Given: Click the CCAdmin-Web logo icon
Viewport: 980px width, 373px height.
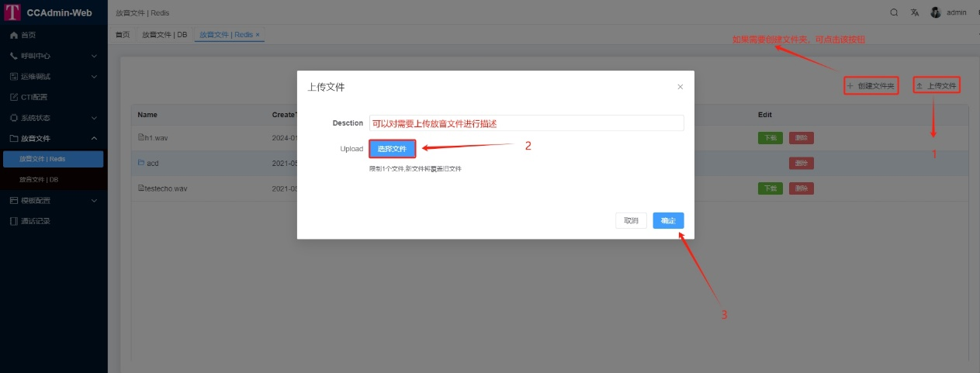Looking at the screenshot, I should click(x=12, y=12).
